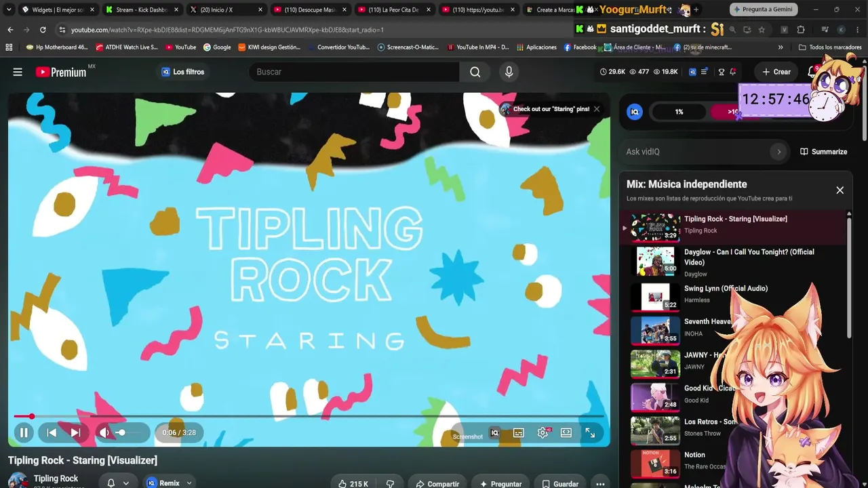Toggle subtitles in the player
Screen dimensions: 868x488
tap(519, 432)
